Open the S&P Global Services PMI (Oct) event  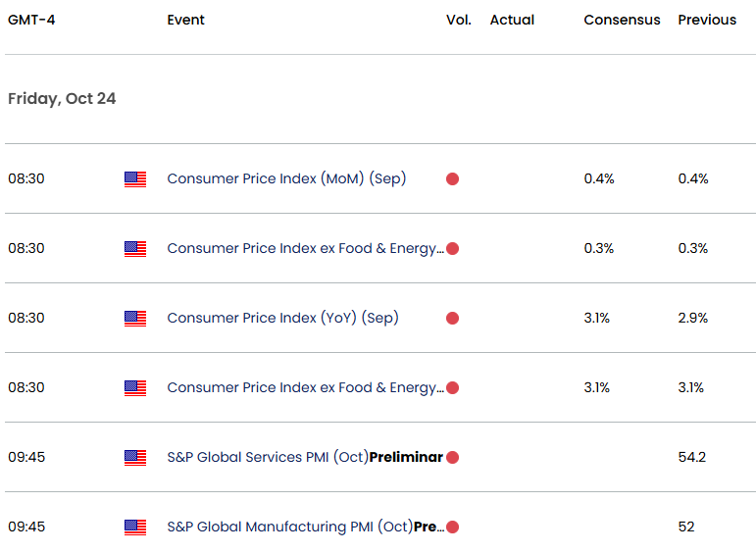pyautogui.click(x=304, y=457)
